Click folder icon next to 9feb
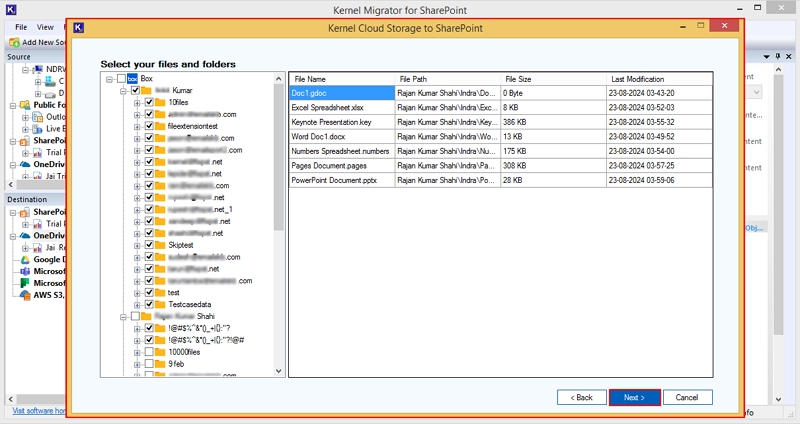800x424 pixels. (x=160, y=364)
